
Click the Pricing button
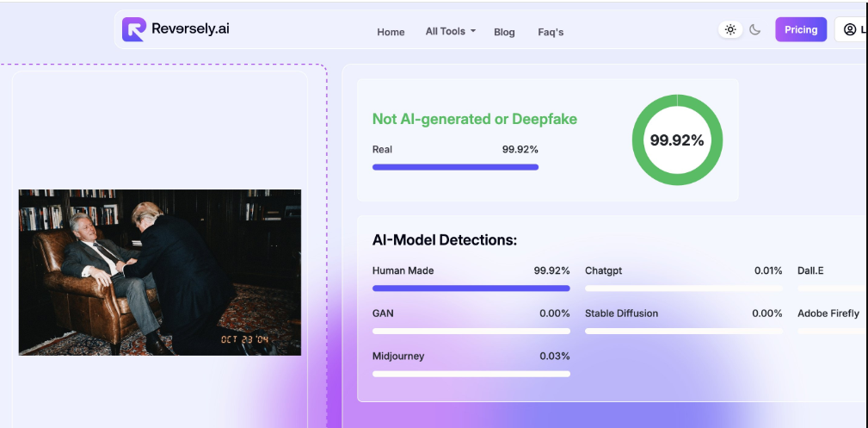pyautogui.click(x=801, y=29)
